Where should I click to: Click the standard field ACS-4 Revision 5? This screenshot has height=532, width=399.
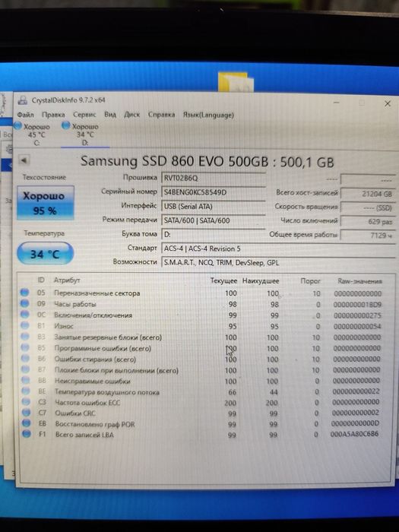tap(278, 249)
